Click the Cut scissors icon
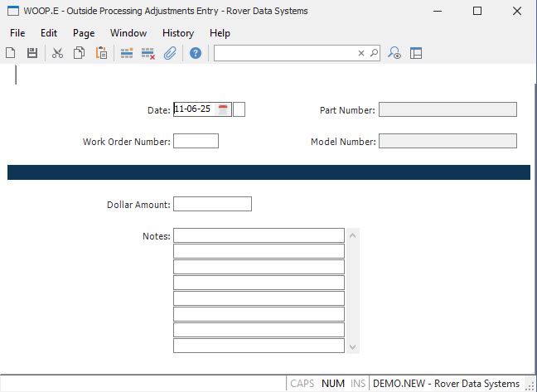Screen dimensions: 537x392 pyautogui.click(x=57, y=53)
